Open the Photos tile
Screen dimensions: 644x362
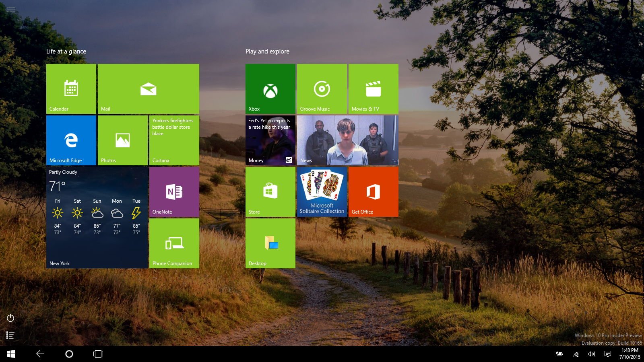coord(123,140)
